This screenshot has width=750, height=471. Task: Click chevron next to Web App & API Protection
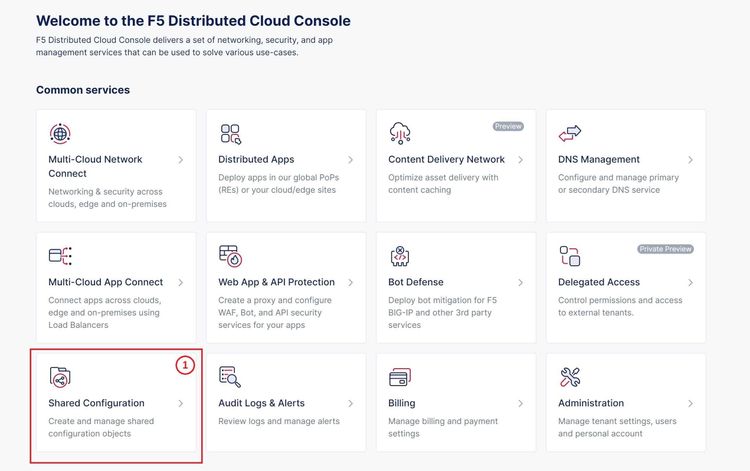coord(351,283)
